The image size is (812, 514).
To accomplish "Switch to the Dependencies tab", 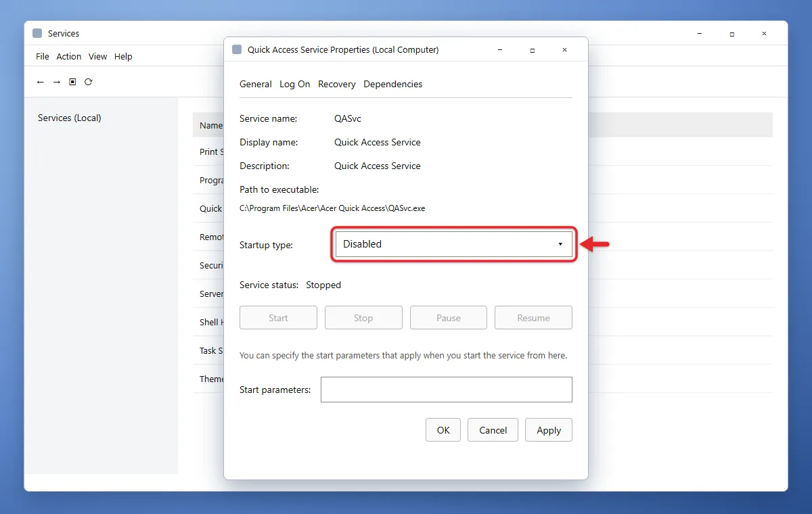I will (393, 84).
